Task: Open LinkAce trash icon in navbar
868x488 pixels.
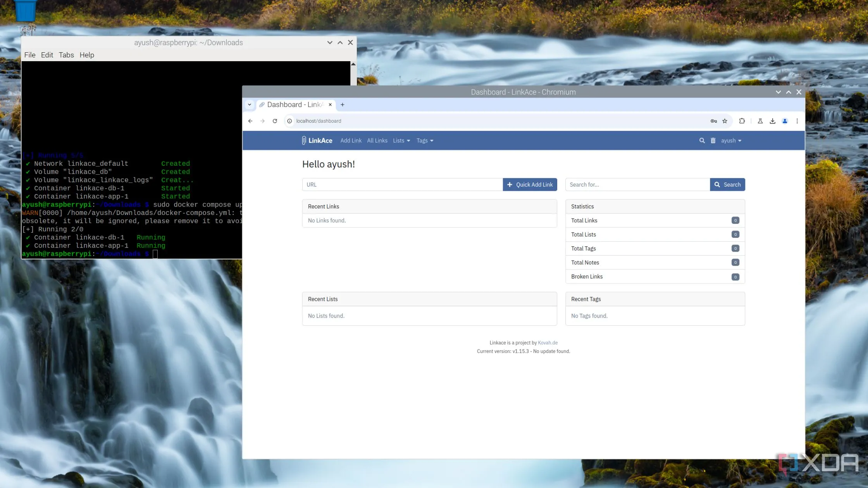Action: tap(713, 141)
